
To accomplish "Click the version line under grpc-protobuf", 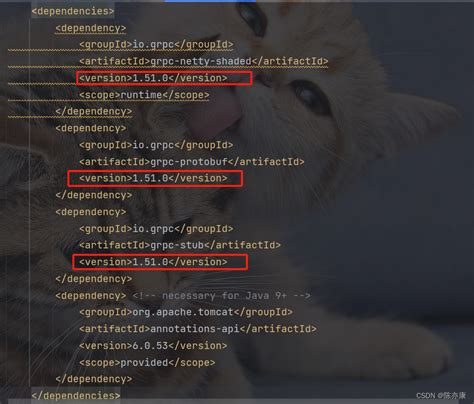I will (153, 178).
